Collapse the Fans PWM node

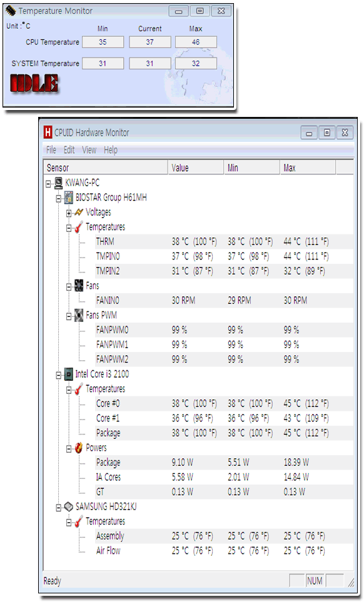pyautogui.click(x=69, y=316)
